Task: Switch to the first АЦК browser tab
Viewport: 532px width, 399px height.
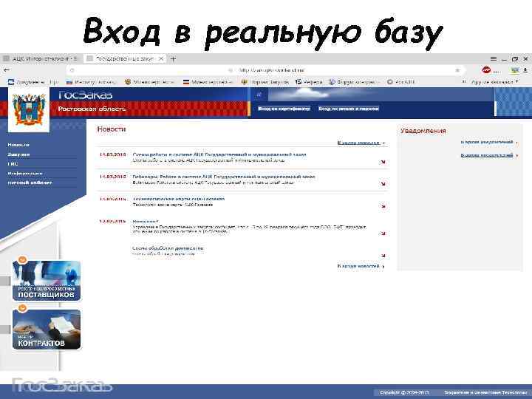Action: [x=40, y=58]
